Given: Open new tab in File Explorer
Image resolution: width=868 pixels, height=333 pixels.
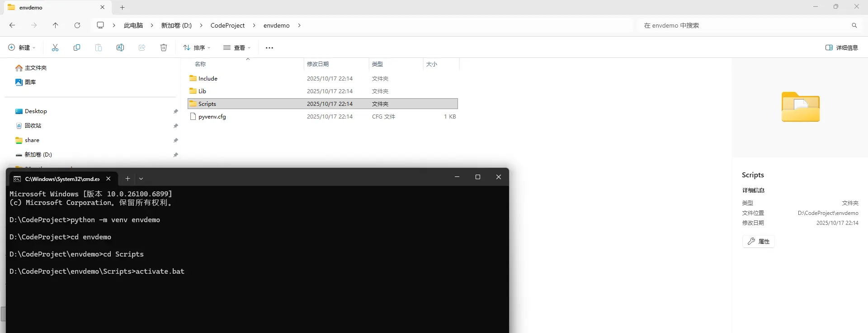Looking at the screenshot, I should click(x=122, y=7).
